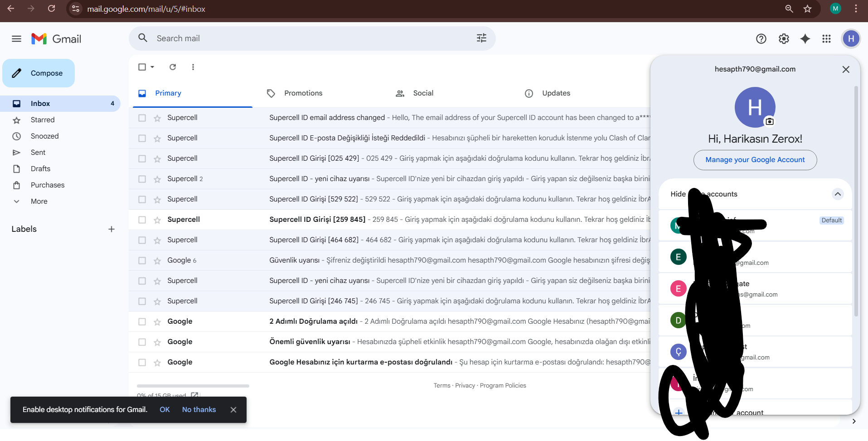Star the 'Güvenlik uyarısı' email from Google
Viewport: 868px width, 441px height.
click(x=157, y=261)
